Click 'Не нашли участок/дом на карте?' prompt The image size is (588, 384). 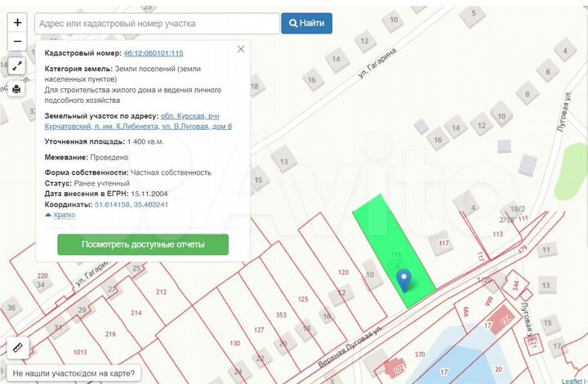tap(74, 373)
